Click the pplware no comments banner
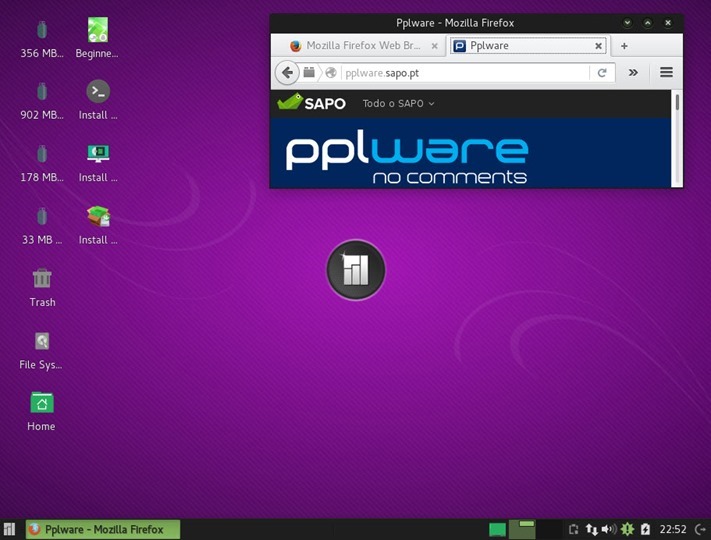The height and width of the screenshot is (540, 711). pyautogui.click(x=407, y=156)
